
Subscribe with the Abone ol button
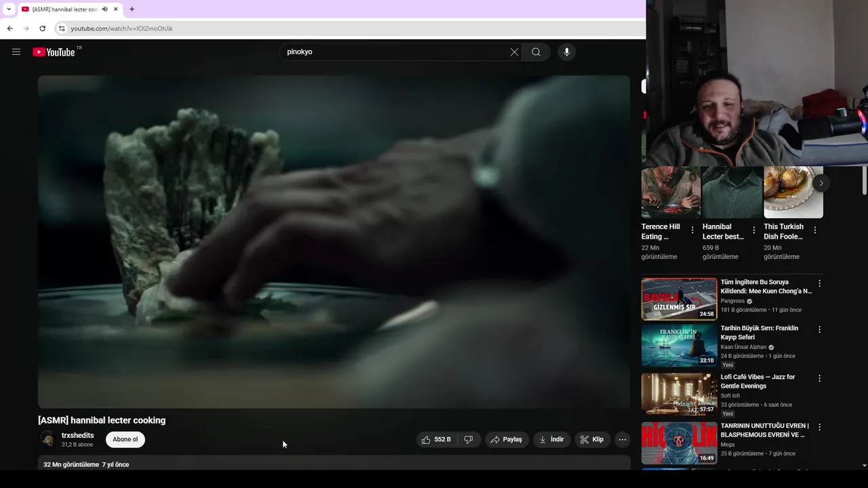point(125,440)
